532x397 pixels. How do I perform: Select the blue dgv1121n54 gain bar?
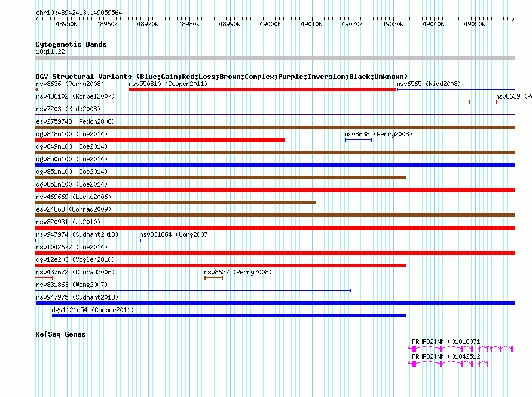[229, 316]
